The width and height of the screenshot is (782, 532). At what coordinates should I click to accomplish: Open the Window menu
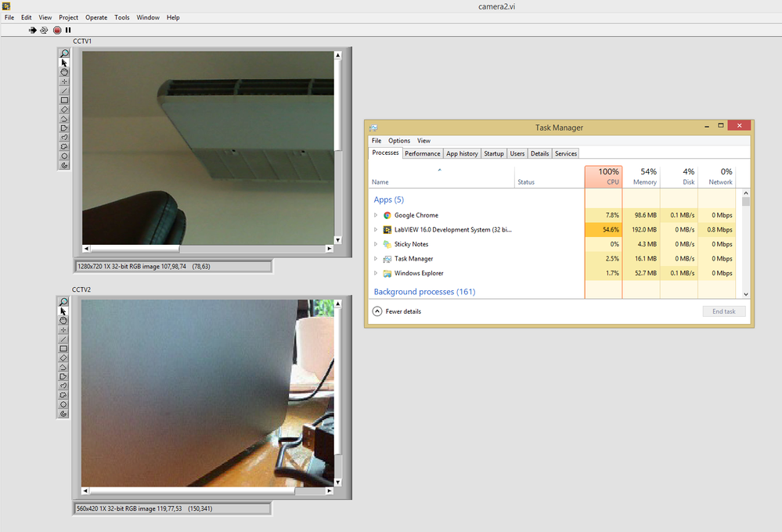coord(148,17)
